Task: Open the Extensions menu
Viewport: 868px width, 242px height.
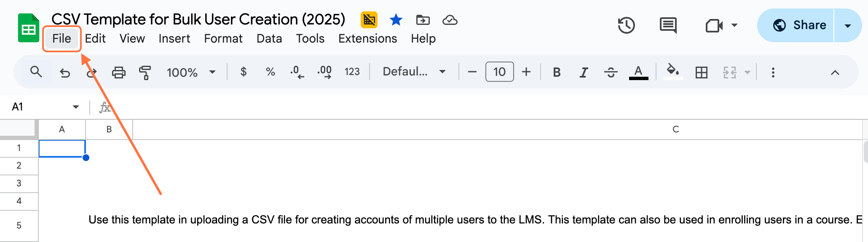Action: tap(367, 38)
